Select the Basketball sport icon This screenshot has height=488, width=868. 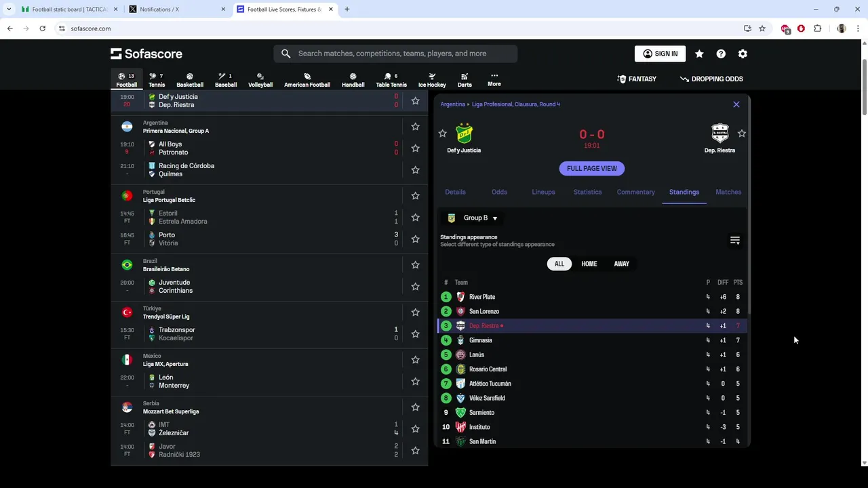click(x=190, y=80)
